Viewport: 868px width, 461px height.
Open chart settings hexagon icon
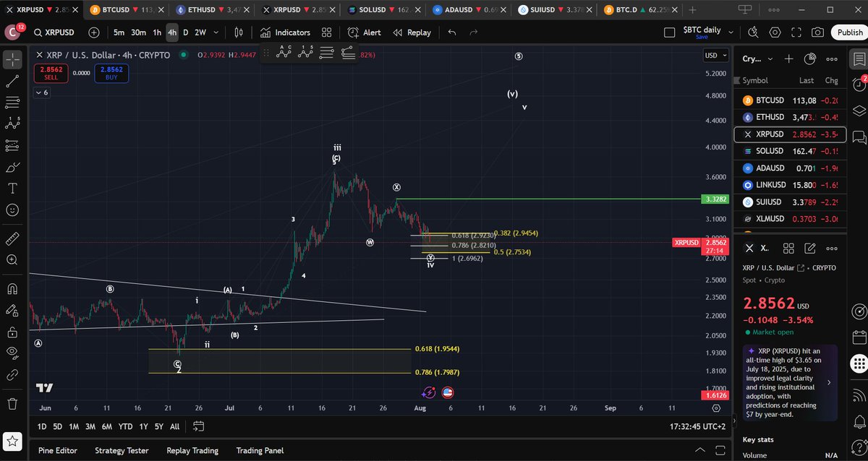775,33
